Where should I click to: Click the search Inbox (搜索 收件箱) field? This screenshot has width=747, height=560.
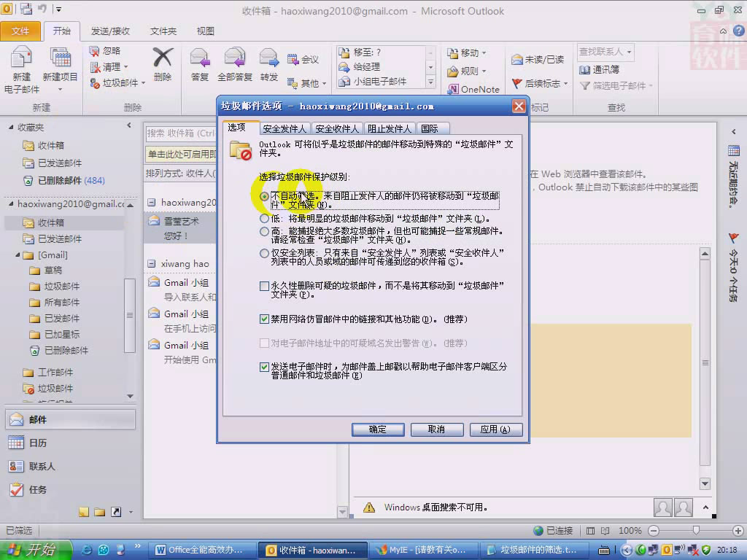[181, 133]
